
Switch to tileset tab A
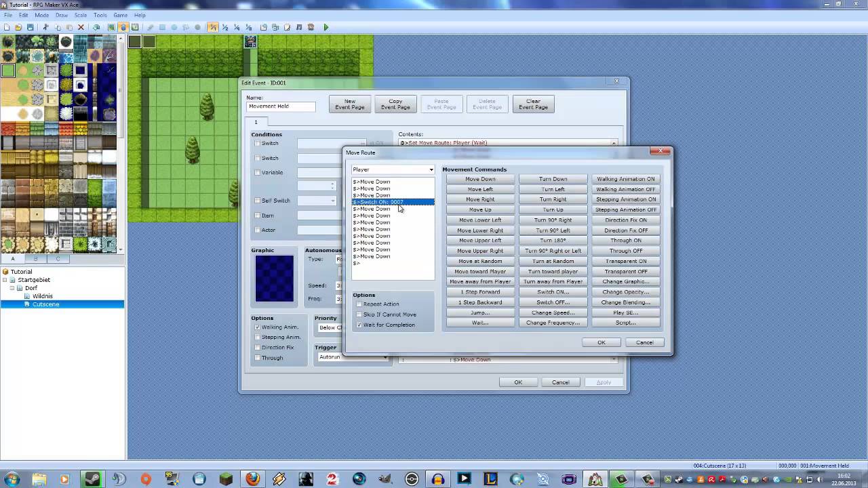tap(12, 258)
